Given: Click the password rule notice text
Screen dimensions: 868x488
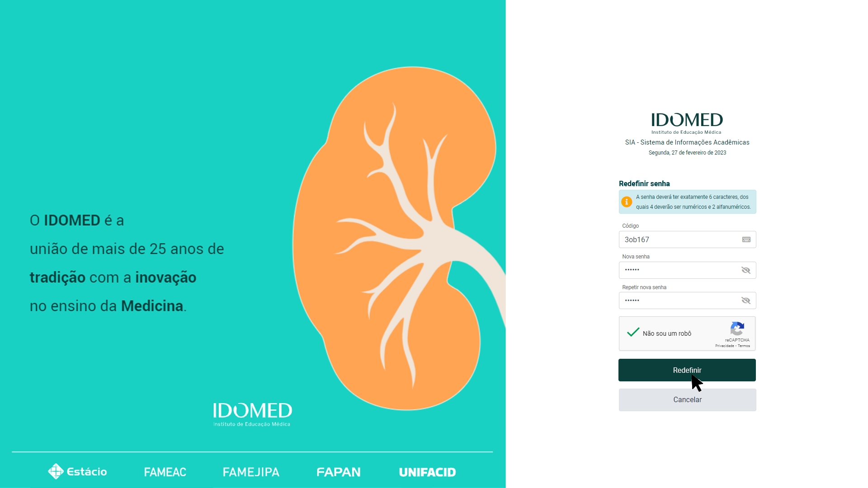Looking at the screenshot, I should (x=693, y=202).
